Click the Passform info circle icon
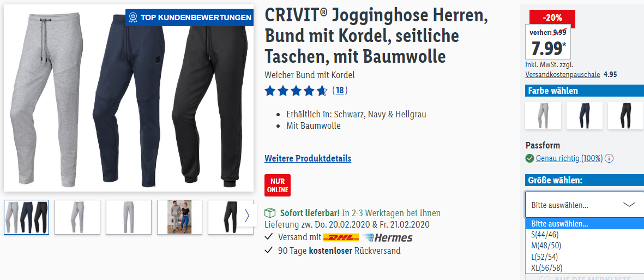This screenshot has height=280, width=644. (x=609, y=158)
